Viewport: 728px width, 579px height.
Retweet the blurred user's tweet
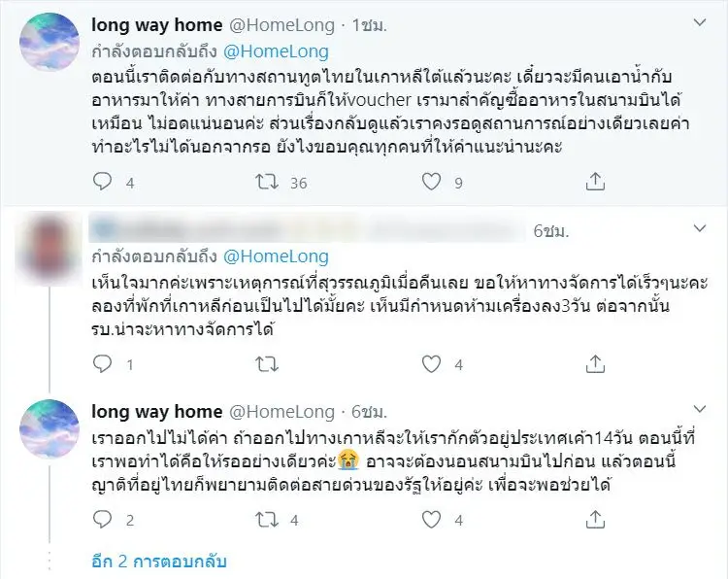tap(264, 365)
